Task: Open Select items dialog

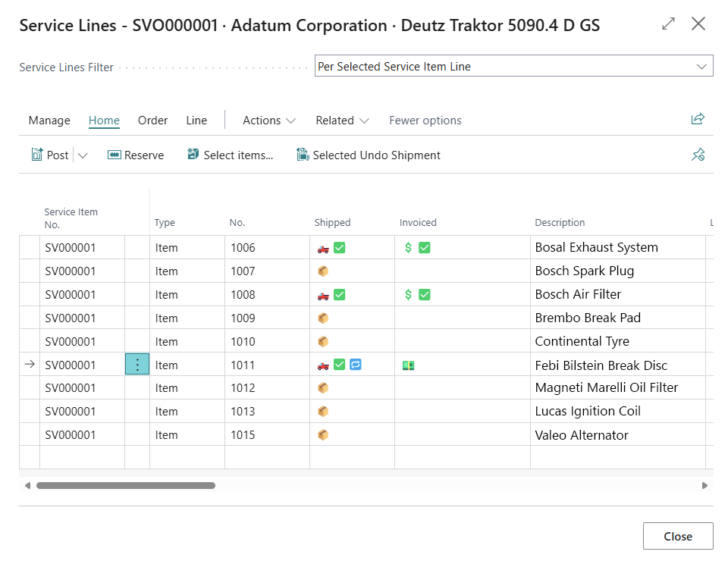Action: (230, 155)
